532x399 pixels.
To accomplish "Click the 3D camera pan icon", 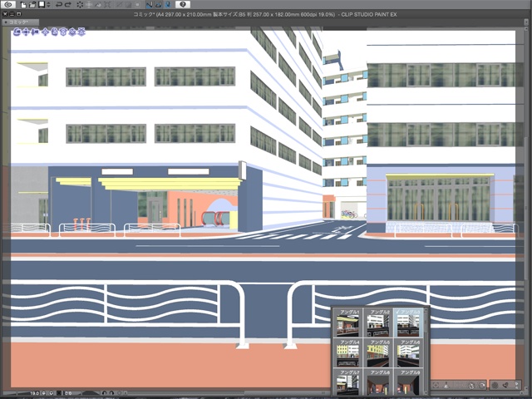I will [x=26, y=32].
